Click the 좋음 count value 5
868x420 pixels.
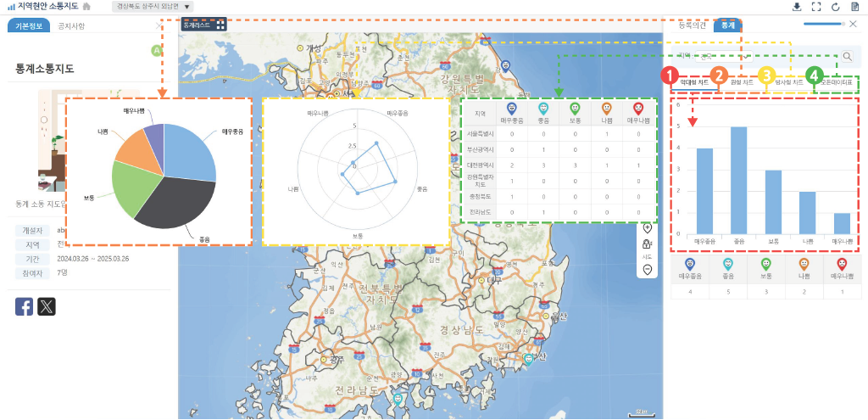[x=727, y=291]
